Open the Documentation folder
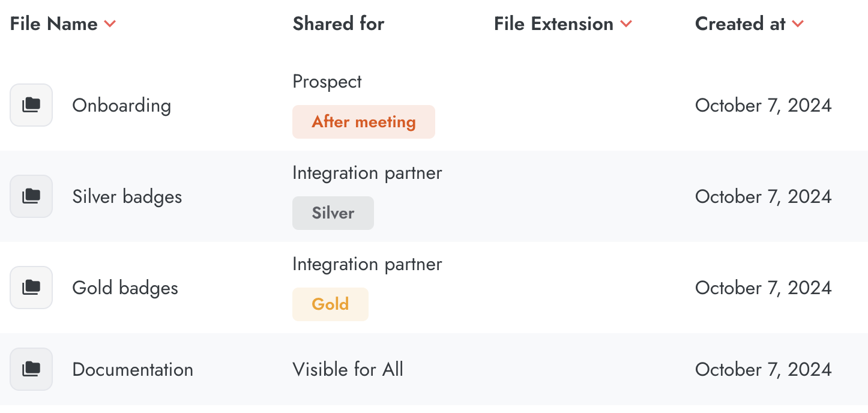This screenshot has width=868, height=413. 132,369
